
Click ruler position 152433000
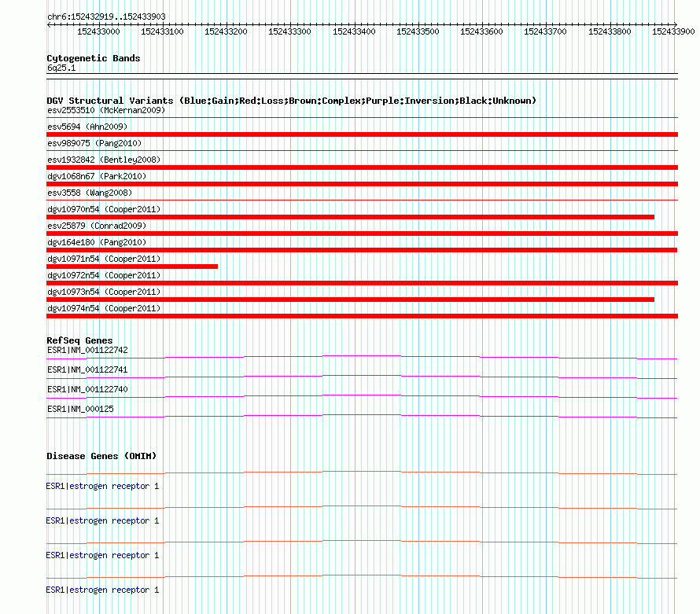point(98,31)
